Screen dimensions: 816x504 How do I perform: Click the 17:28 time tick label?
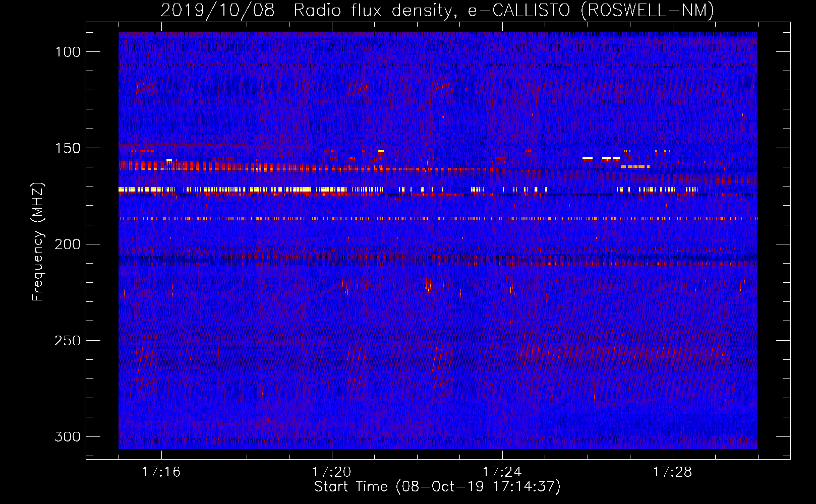click(672, 472)
